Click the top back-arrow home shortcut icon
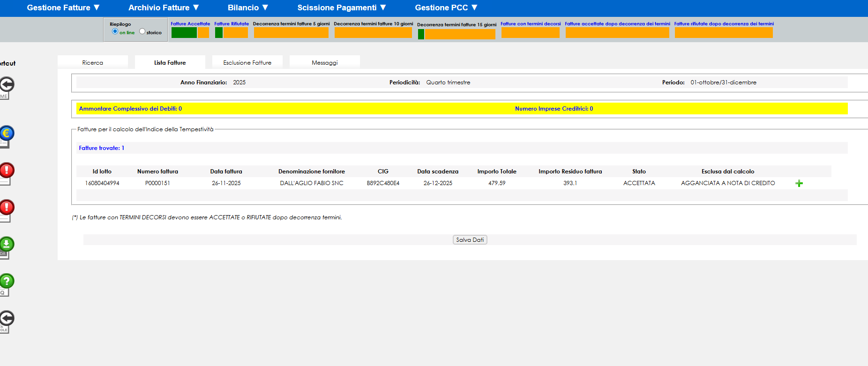The width and height of the screenshot is (868, 366). [x=7, y=85]
